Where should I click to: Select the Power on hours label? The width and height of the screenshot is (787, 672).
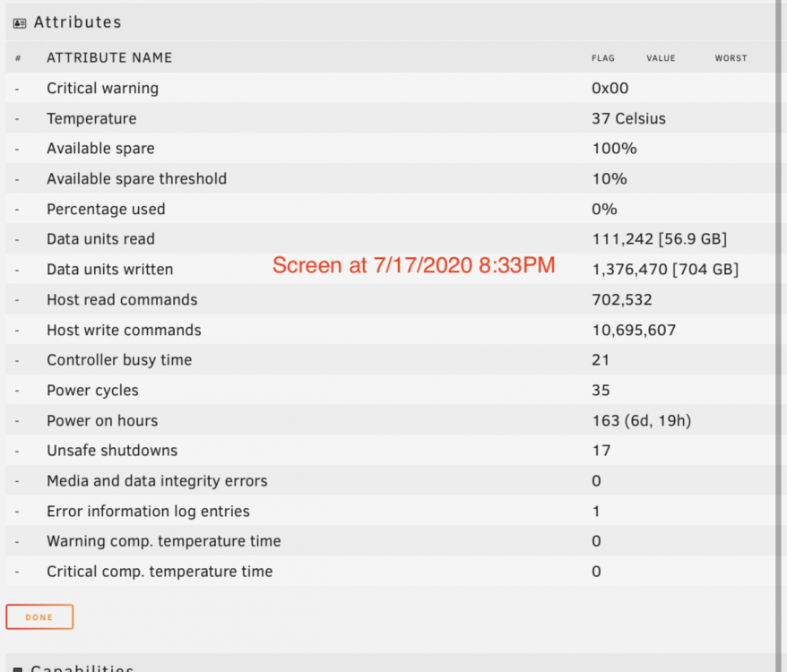coord(102,420)
